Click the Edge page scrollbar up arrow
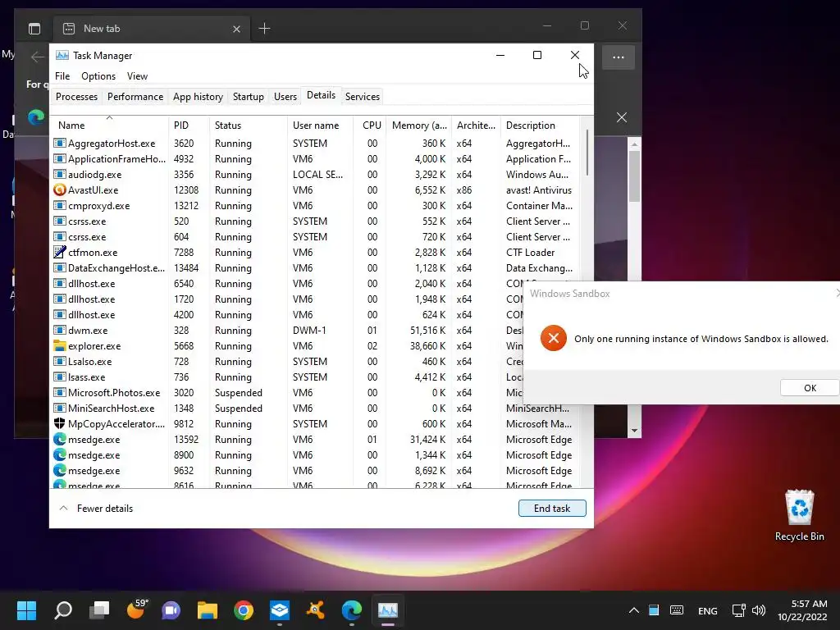This screenshot has width=840, height=630. (x=634, y=144)
